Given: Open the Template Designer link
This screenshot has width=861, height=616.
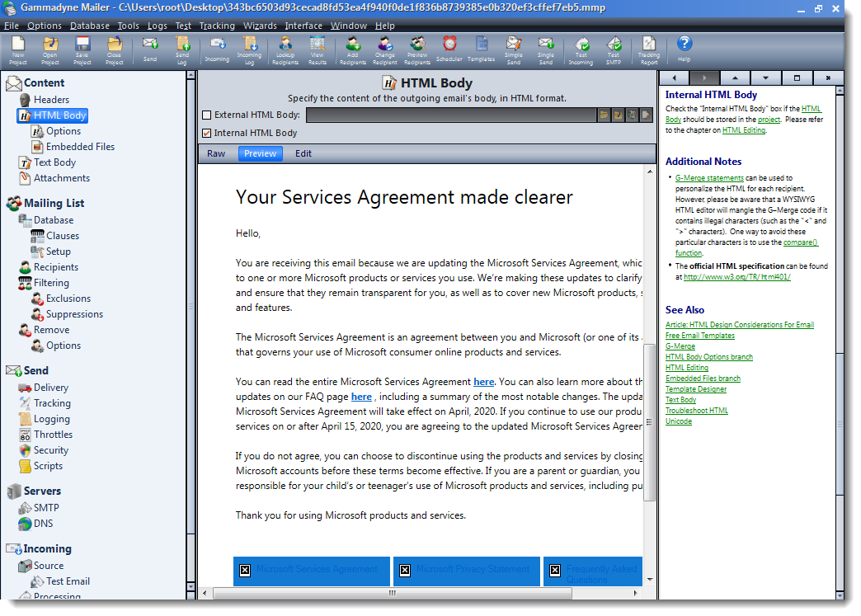Looking at the screenshot, I should pyautogui.click(x=696, y=389).
